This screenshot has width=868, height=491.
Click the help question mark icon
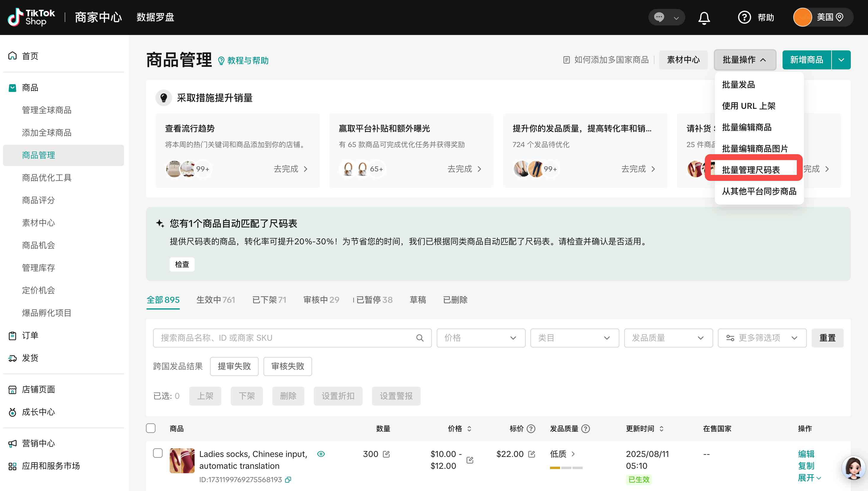click(x=744, y=17)
